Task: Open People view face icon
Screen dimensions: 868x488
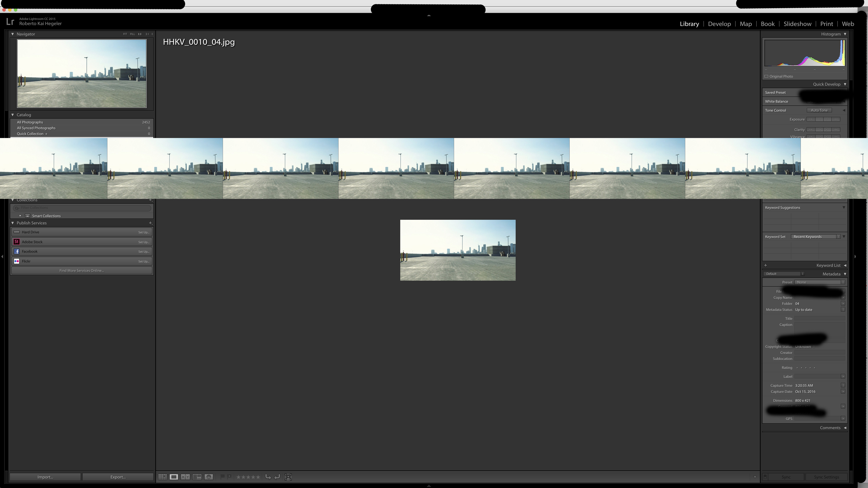Action: 209,477
